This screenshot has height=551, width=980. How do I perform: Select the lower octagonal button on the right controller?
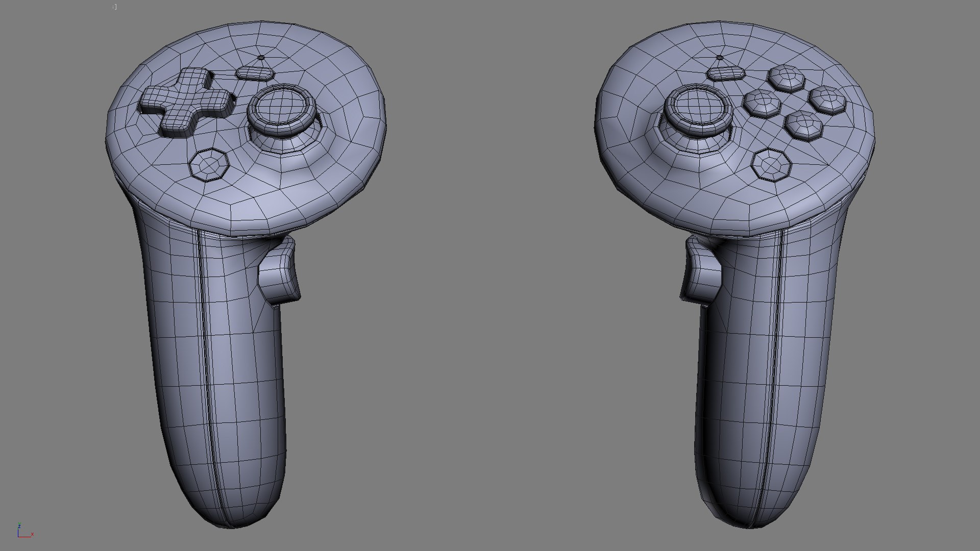coord(772,164)
